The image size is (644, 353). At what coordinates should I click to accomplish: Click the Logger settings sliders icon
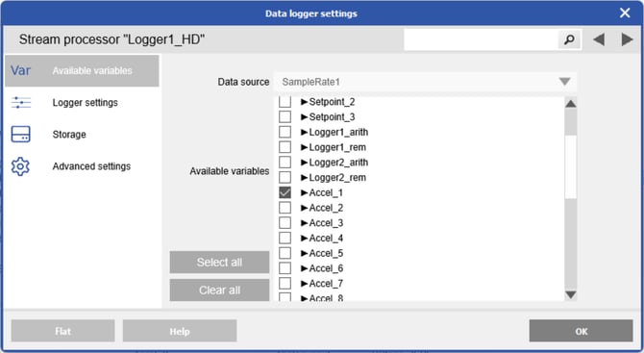pos(21,102)
